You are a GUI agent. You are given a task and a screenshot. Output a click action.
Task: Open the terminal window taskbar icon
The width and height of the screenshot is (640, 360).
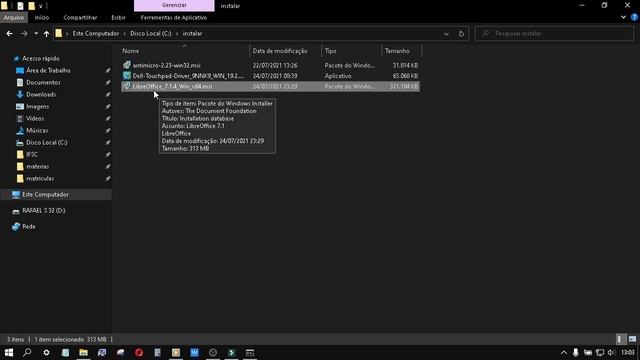coord(250,352)
